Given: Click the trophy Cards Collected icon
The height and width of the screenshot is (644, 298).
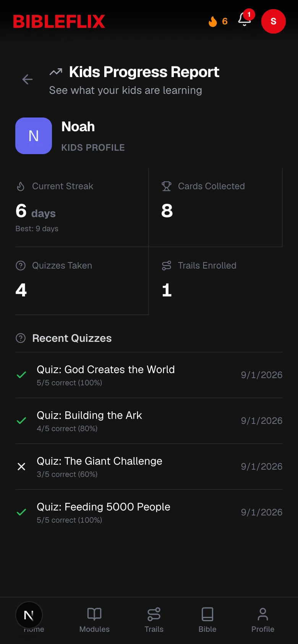Looking at the screenshot, I should click(167, 186).
